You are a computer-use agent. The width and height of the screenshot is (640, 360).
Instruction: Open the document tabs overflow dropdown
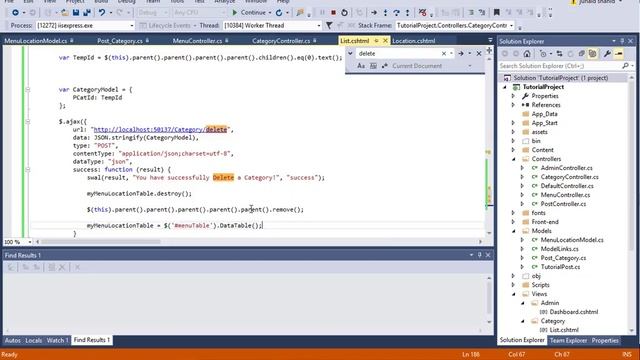[x=490, y=40]
